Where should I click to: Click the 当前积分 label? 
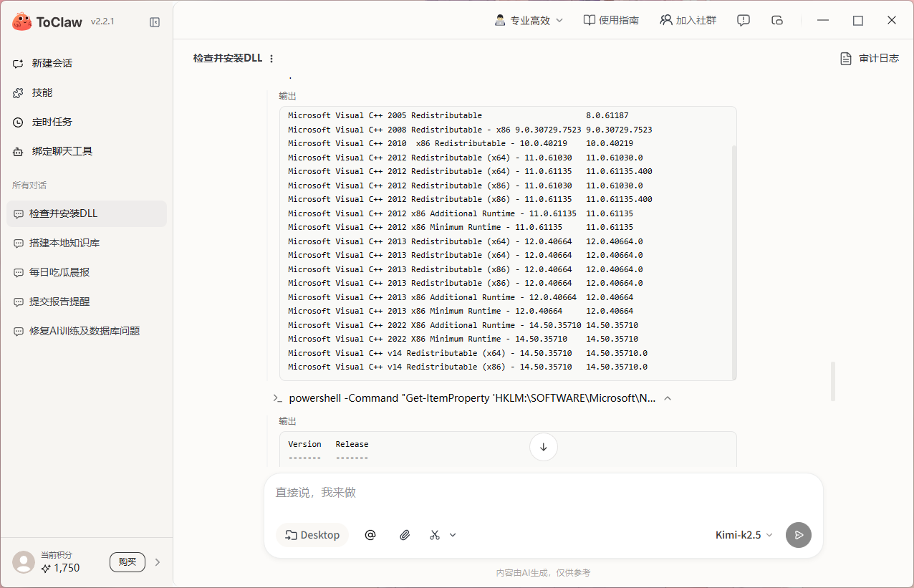tap(57, 555)
